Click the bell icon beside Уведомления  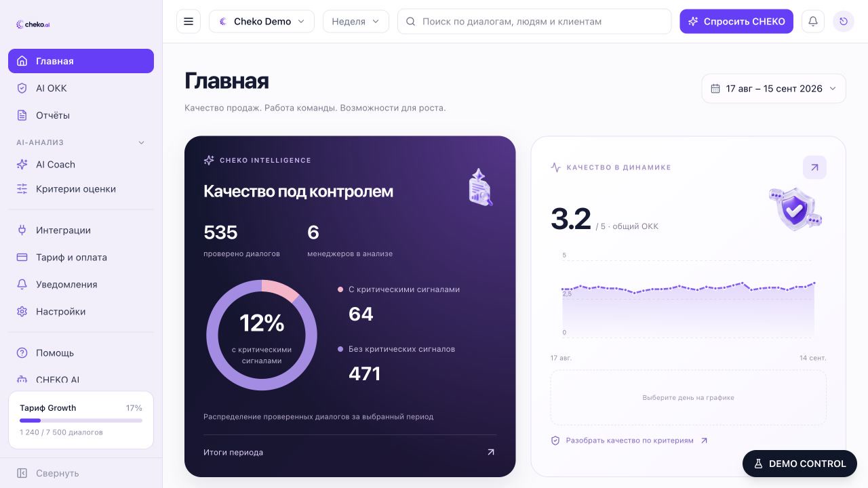22,285
